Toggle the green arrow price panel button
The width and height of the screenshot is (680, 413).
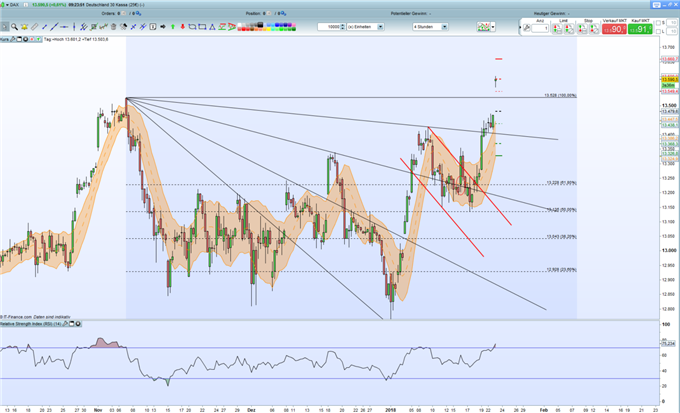(38, 39)
